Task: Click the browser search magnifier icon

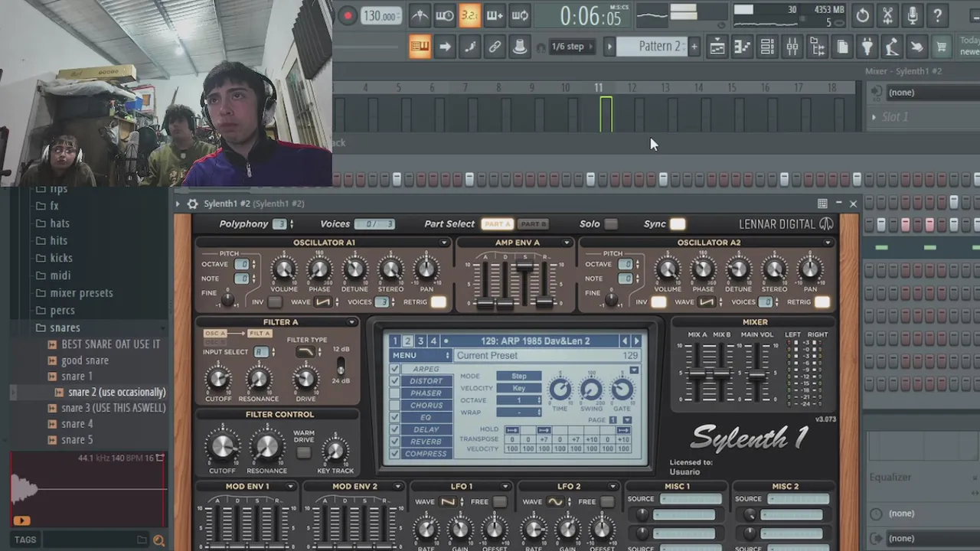Action: coord(158,540)
